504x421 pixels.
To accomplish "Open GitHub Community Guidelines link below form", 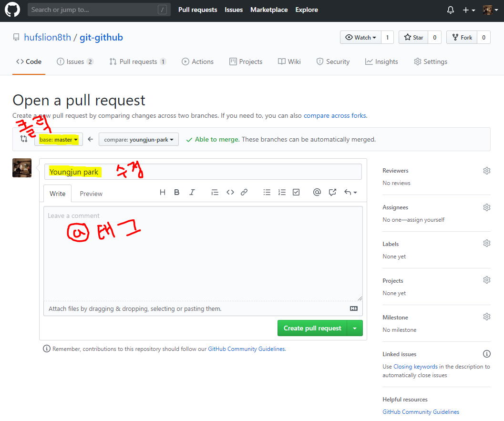I will (x=247, y=349).
